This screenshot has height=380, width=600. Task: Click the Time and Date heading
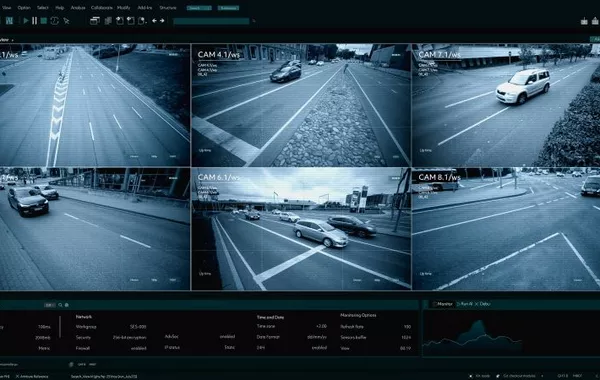270,317
